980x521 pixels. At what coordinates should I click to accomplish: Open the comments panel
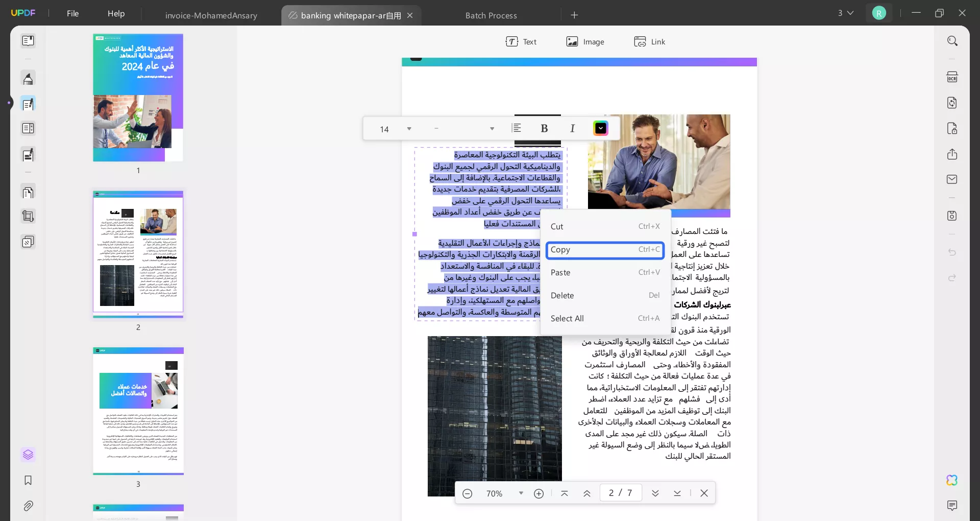point(953,506)
